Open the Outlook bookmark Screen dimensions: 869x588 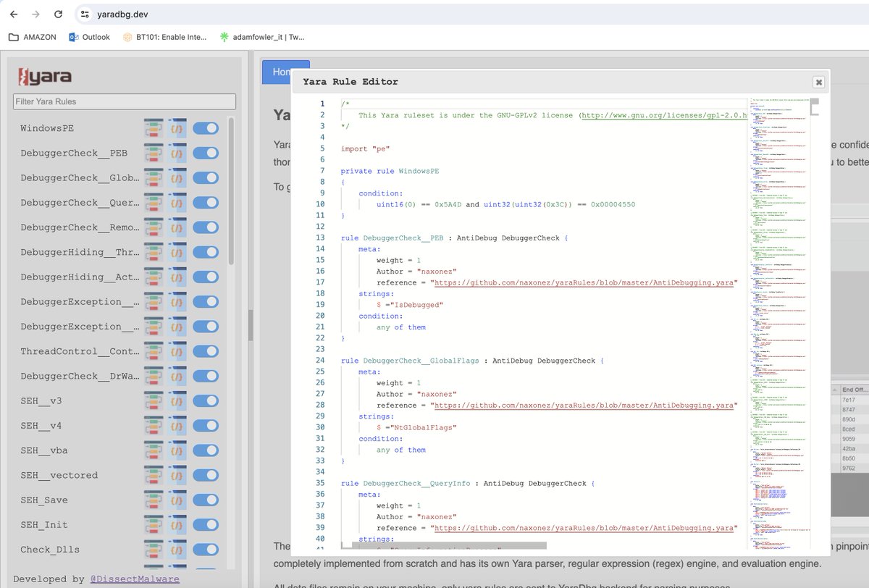coord(89,37)
